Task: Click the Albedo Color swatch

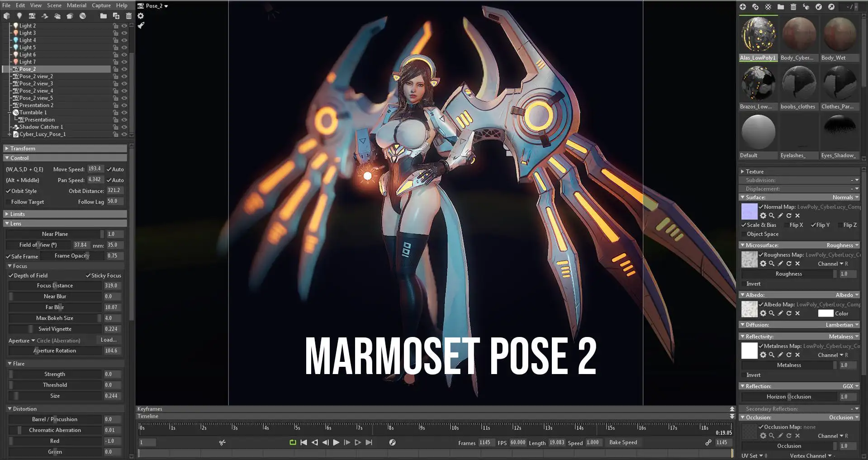Action: [825, 313]
